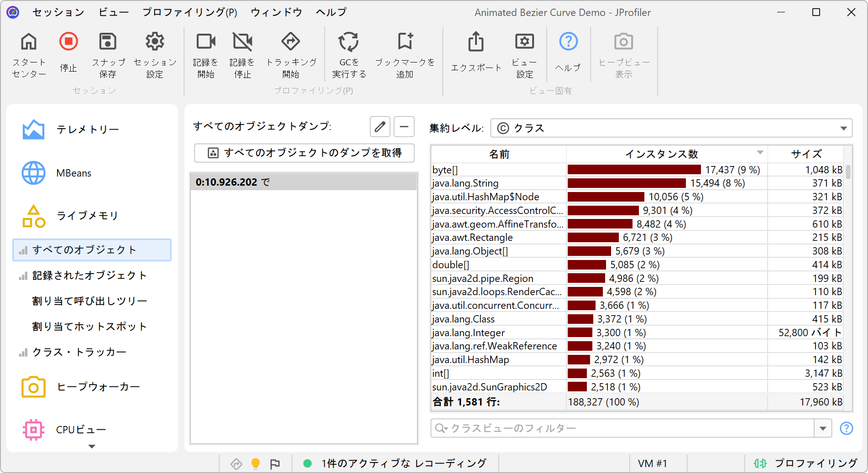The image size is (868, 473).
Task: Click the Save Snapshot disk icon
Action: 108,42
